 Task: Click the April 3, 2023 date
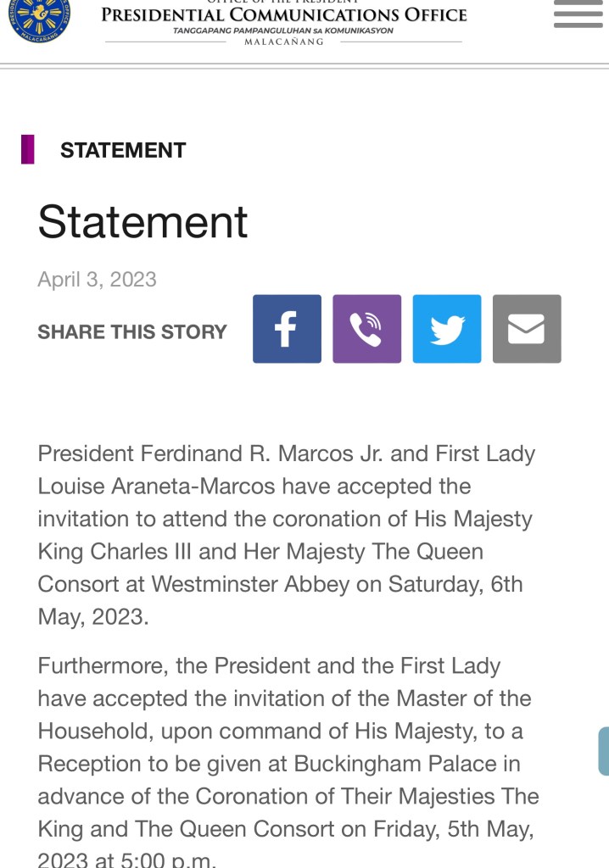tap(97, 280)
